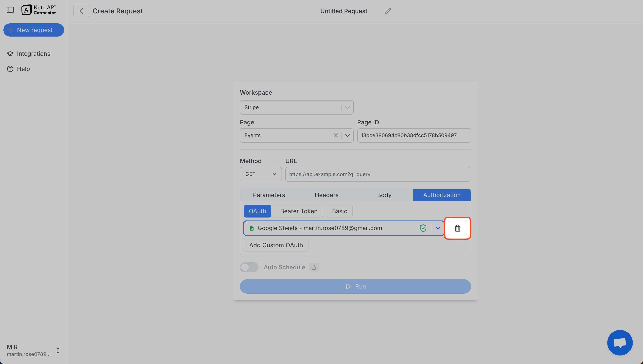643x364 pixels.
Task: Clear the Events page selection
Action: (x=336, y=135)
